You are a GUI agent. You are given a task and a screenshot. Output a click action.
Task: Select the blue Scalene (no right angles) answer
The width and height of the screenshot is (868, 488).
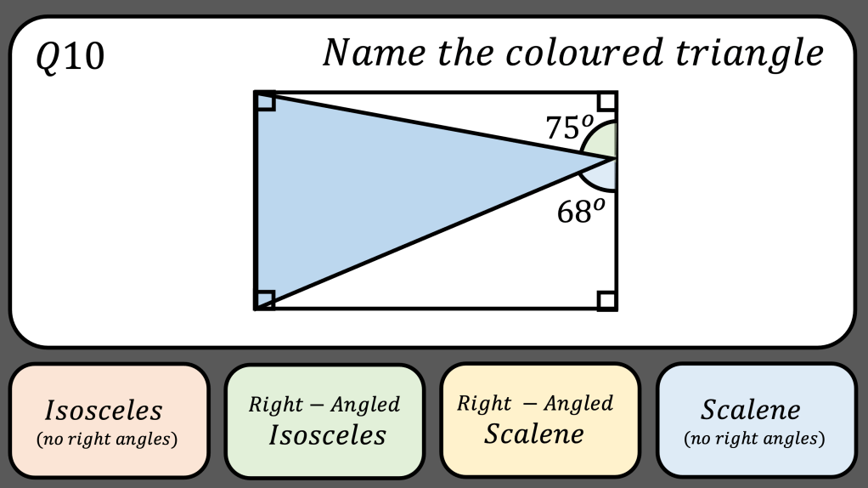pos(754,420)
